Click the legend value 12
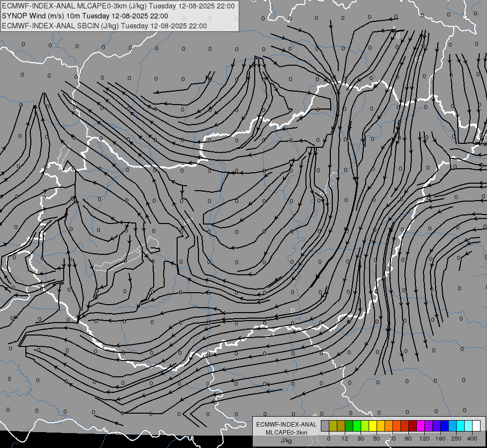 [x=345, y=439]
